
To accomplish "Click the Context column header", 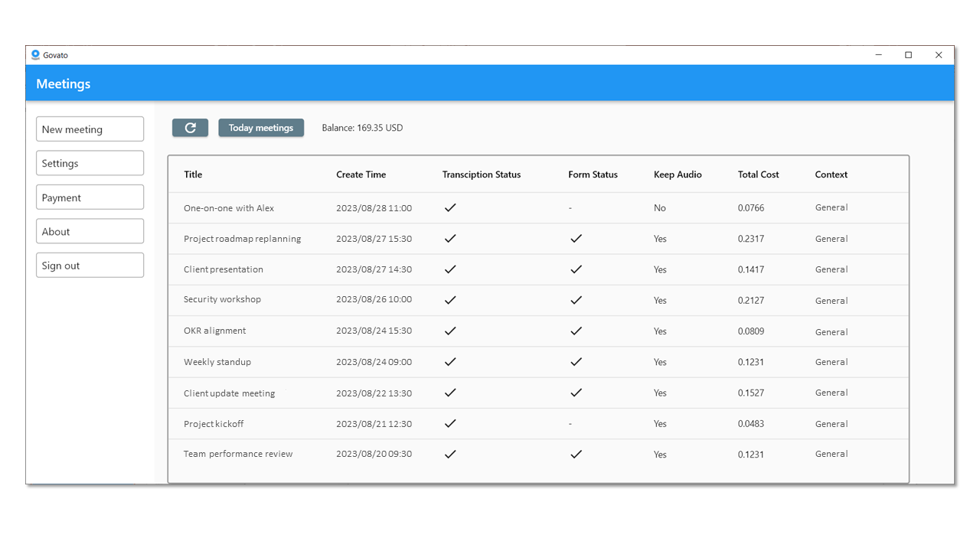I will (831, 174).
